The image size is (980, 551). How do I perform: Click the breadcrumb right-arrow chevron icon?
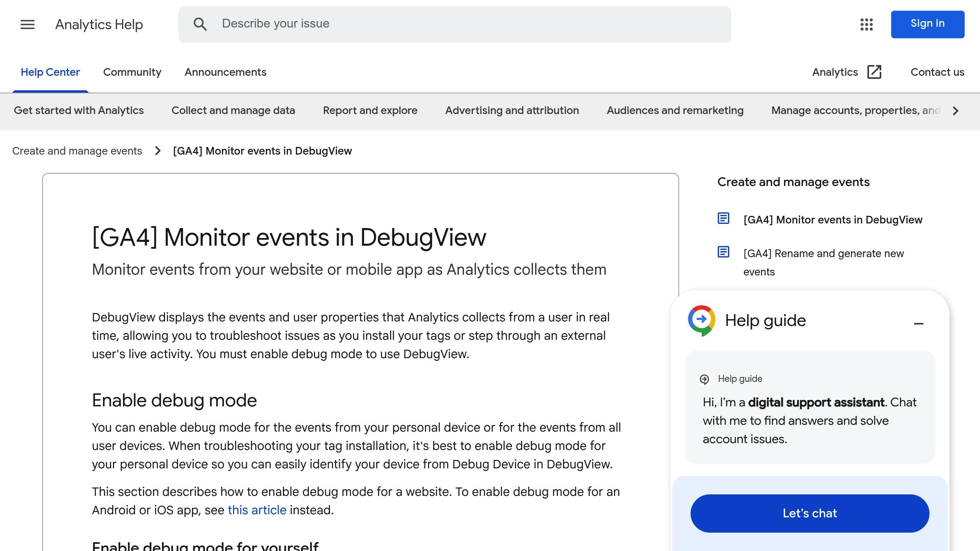pyautogui.click(x=157, y=151)
